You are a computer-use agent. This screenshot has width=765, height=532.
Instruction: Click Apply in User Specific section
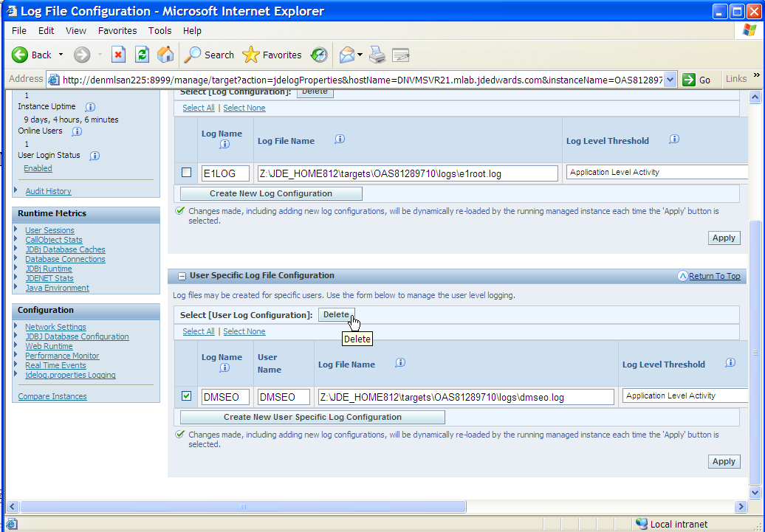(724, 461)
